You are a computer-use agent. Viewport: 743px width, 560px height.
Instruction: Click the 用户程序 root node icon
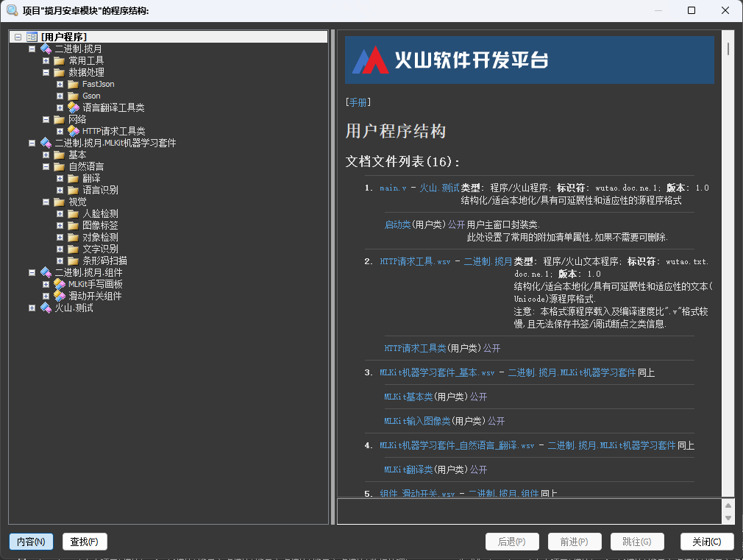tap(32, 37)
